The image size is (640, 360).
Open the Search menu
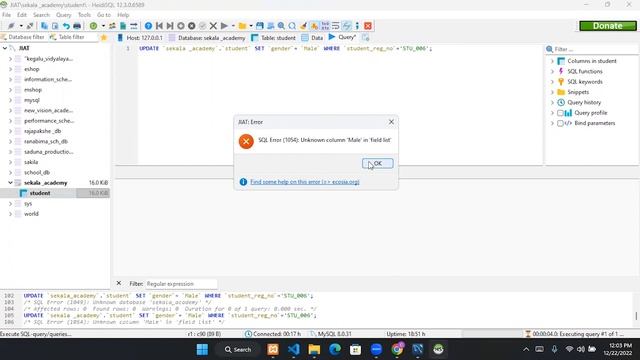click(x=41, y=15)
